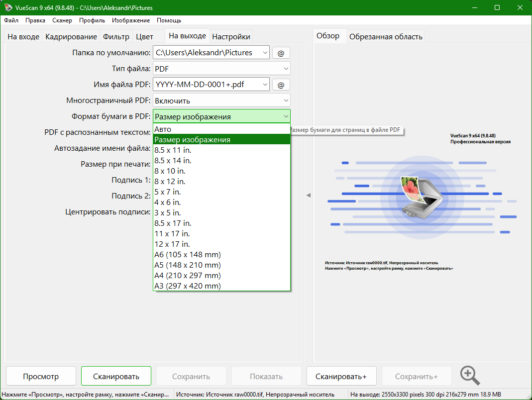Select A3 (297 x 420 mm) option

click(188, 286)
